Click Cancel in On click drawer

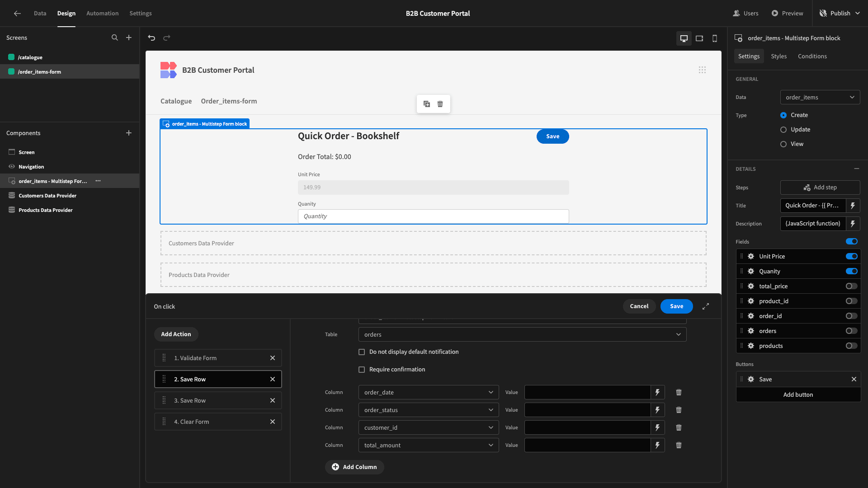pyautogui.click(x=639, y=306)
